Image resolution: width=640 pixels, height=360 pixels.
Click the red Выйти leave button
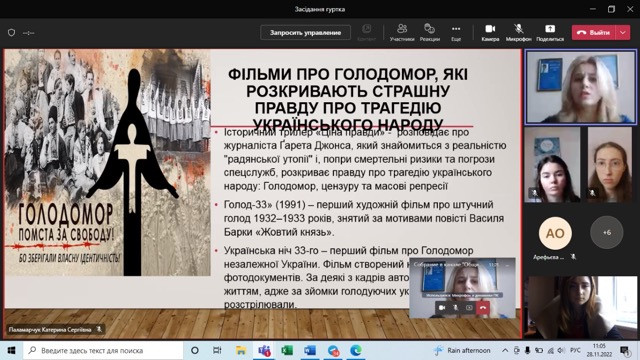click(x=594, y=33)
